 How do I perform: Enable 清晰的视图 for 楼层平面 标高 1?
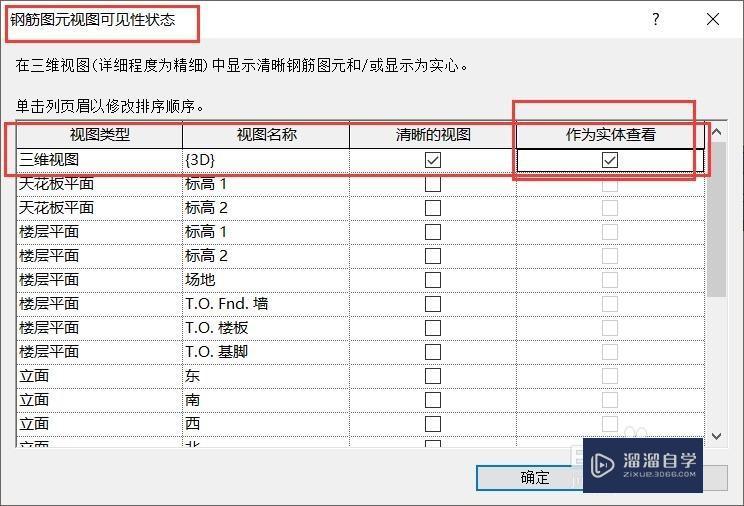point(433,232)
